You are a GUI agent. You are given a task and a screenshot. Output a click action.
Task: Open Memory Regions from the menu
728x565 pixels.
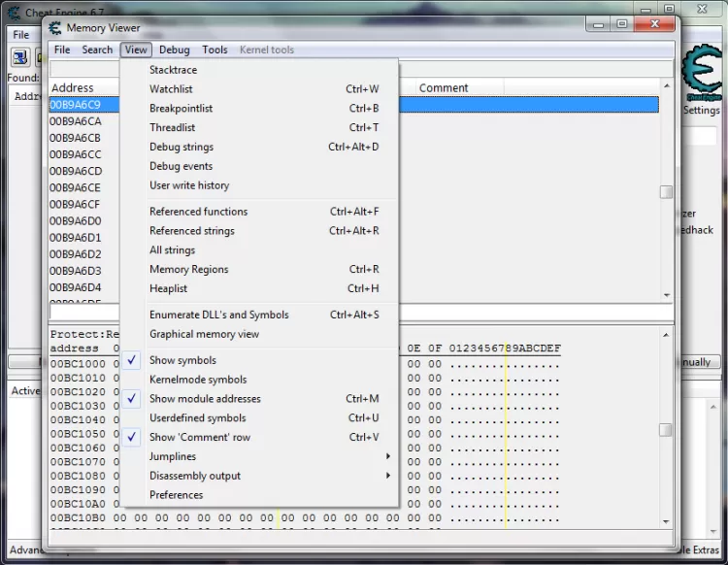point(188,269)
